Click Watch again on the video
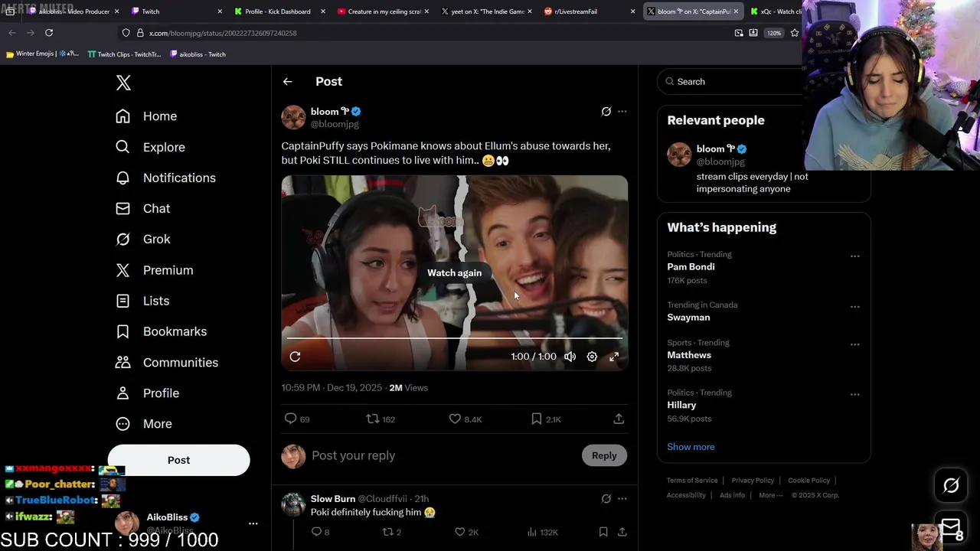The width and height of the screenshot is (980, 551). coord(454,272)
